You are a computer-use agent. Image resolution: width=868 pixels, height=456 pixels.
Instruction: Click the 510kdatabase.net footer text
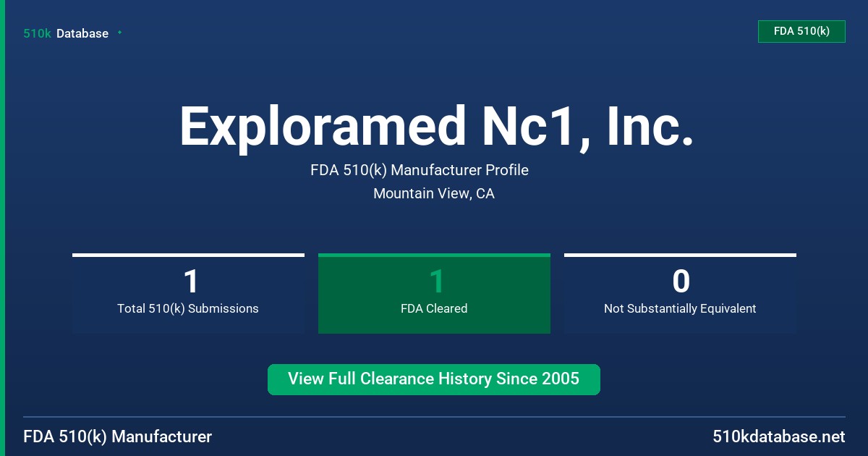click(778, 436)
